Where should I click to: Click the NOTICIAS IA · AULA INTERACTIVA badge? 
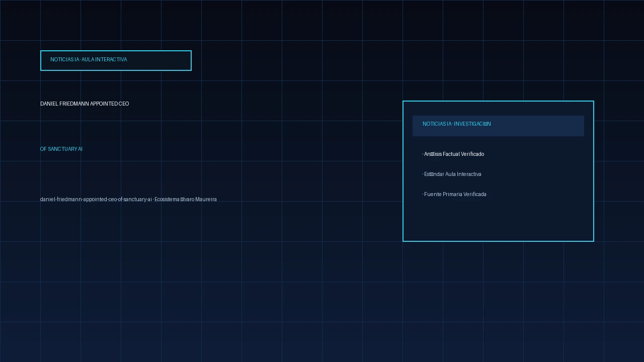(116, 60)
